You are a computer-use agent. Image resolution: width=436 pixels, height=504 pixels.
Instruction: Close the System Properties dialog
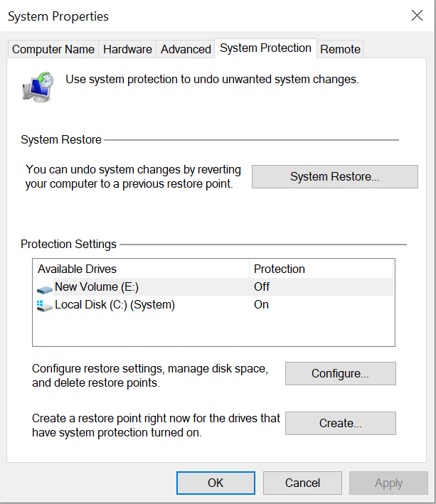click(416, 16)
